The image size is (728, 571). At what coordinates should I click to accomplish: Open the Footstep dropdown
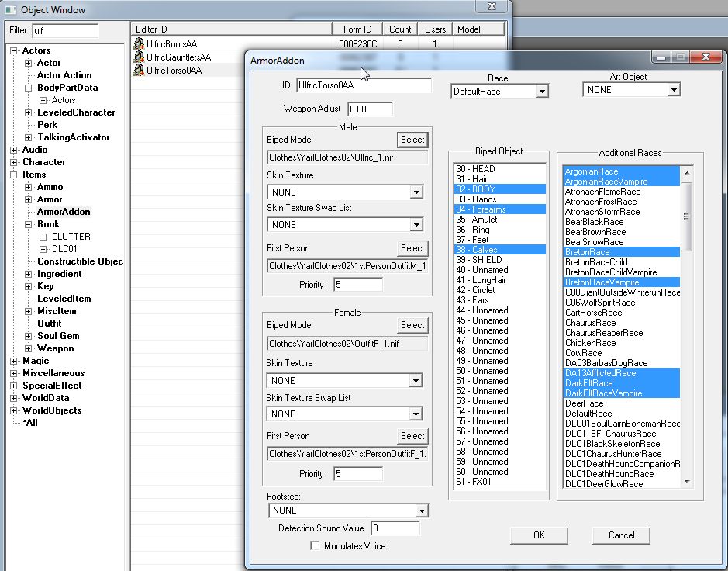point(421,510)
